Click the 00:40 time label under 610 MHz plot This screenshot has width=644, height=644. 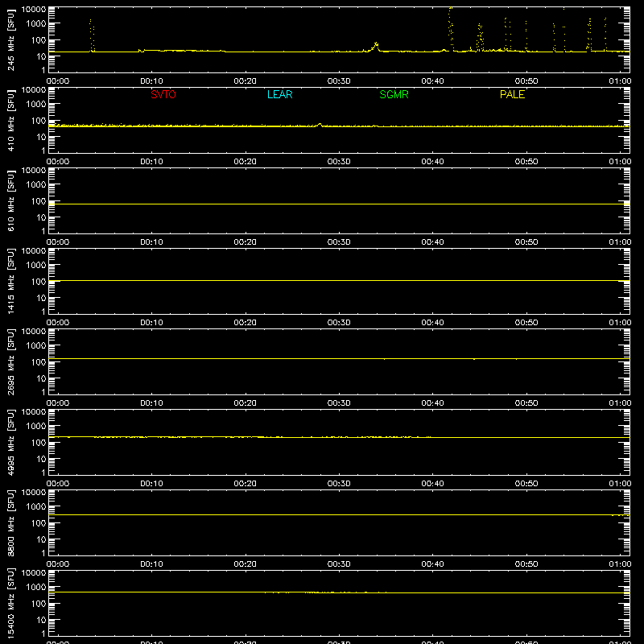432,242
